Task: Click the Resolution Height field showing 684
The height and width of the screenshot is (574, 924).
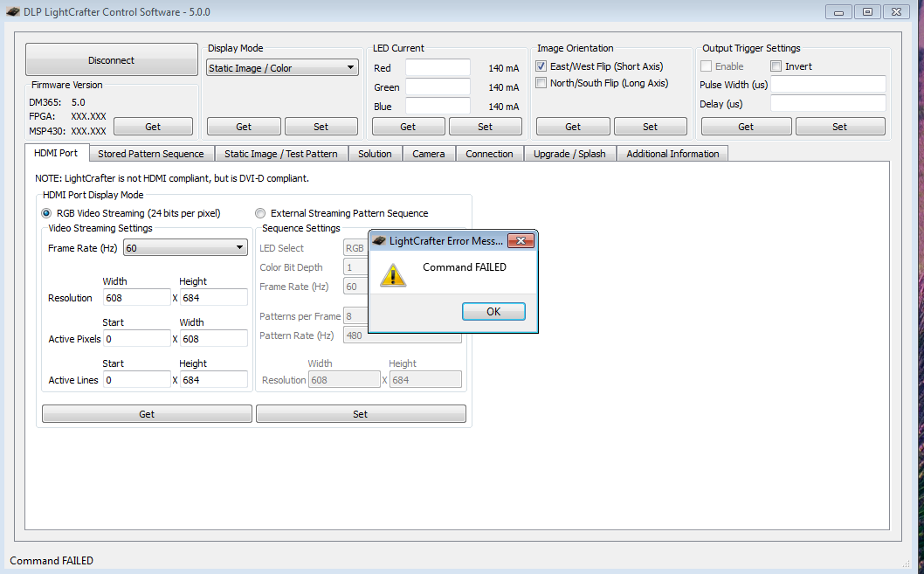Action: pos(214,298)
